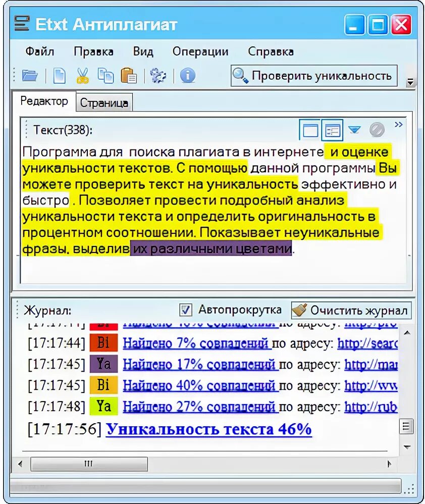Click the blue down-arrow icon above text

point(354,130)
